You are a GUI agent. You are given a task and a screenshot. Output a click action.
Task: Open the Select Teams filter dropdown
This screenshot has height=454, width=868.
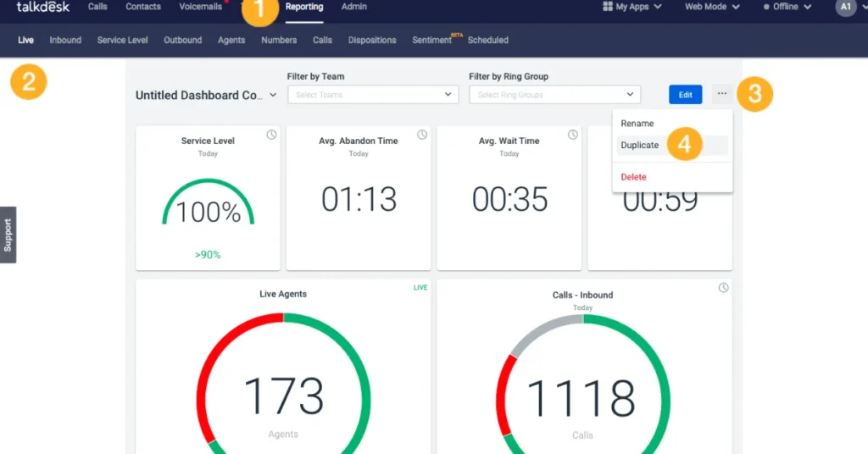(373, 95)
